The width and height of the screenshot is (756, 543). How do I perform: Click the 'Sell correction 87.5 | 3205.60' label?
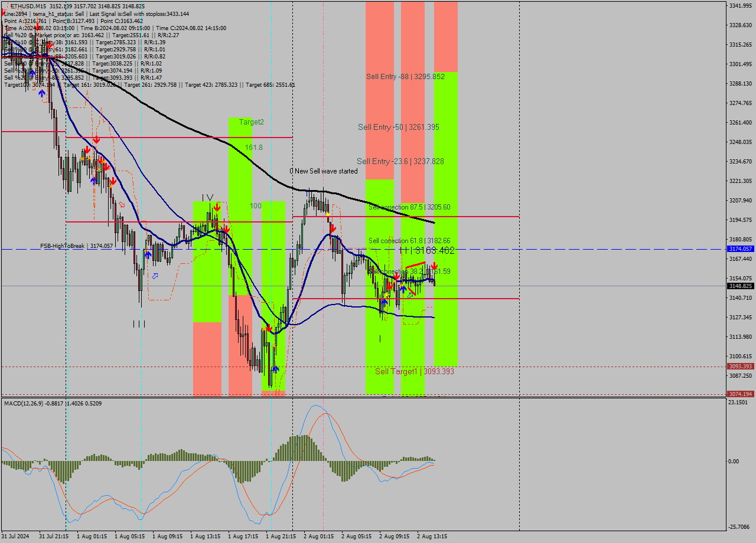point(409,207)
